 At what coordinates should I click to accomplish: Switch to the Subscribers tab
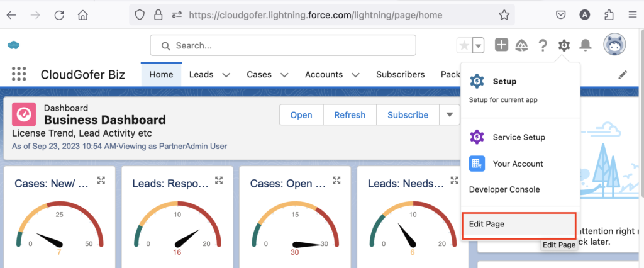400,74
